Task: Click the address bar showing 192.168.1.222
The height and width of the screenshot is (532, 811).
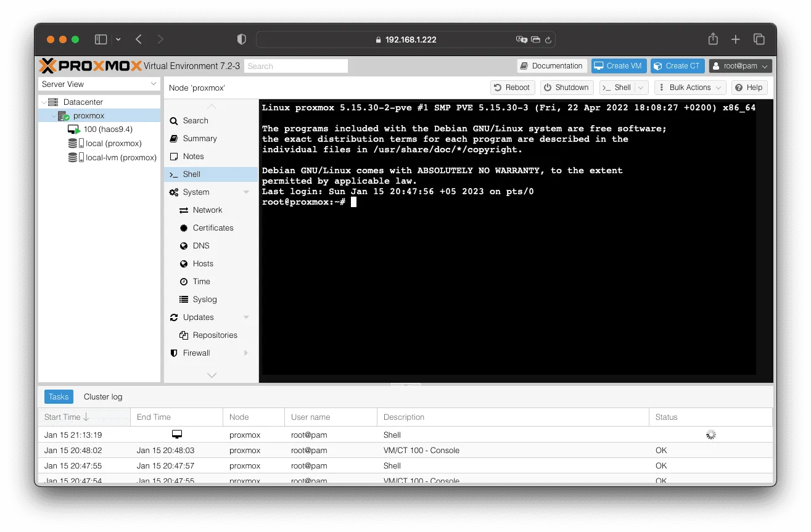Action: click(x=406, y=39)
